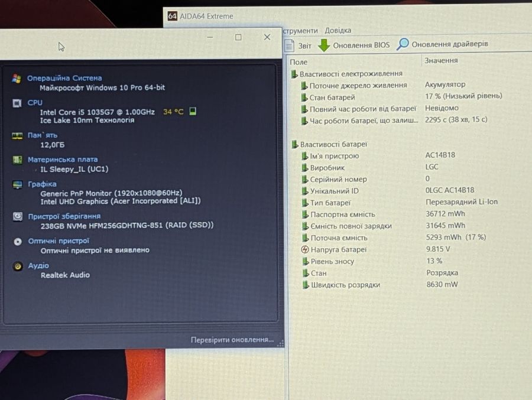Open the Інструменти menu in AIDA64
The image size is (532, 400).
(300, 31)
